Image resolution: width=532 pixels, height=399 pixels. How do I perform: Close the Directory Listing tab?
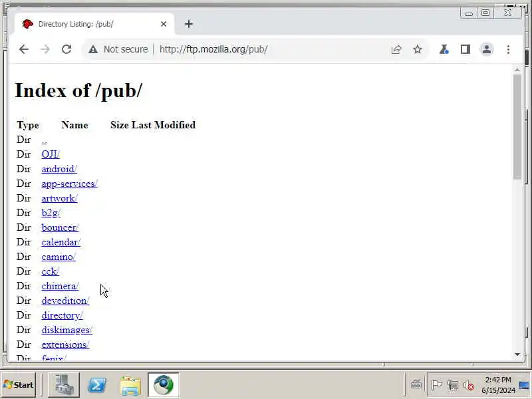(164, 24)
